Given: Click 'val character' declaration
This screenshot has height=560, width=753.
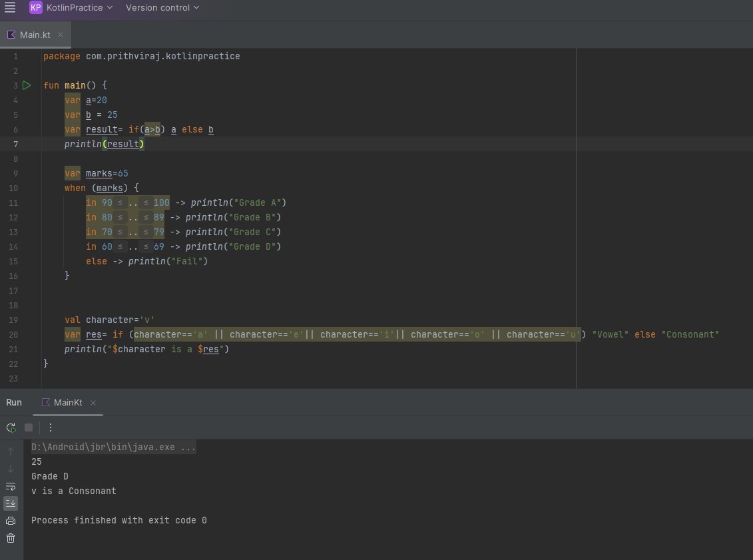Looking at the screenshot, I should 109,320.
